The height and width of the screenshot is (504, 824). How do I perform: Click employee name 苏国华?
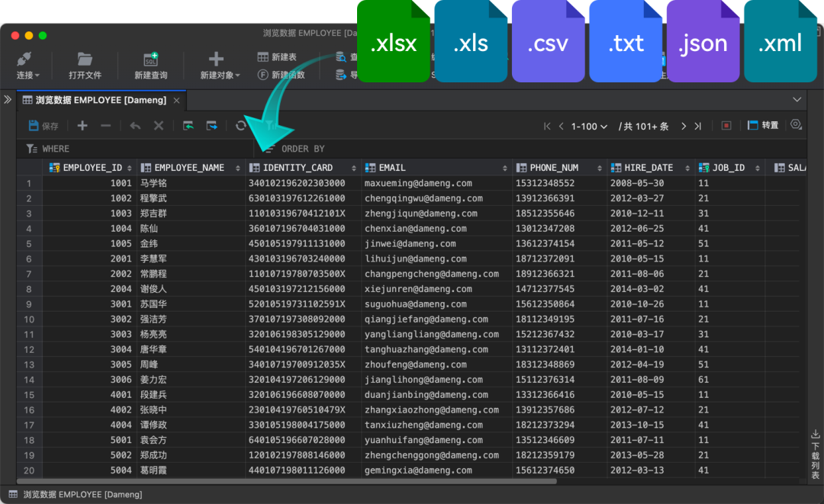click(x=153, y=304)
